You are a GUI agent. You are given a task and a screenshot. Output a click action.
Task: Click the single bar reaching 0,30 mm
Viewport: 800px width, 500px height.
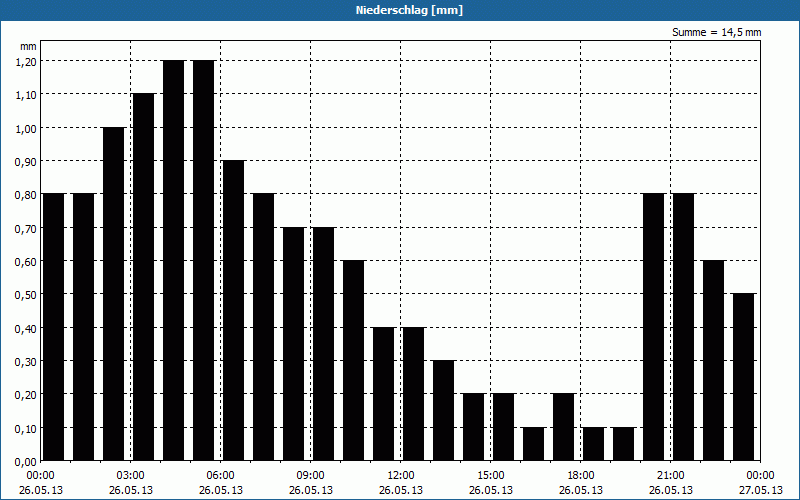(x=443, y=411)
